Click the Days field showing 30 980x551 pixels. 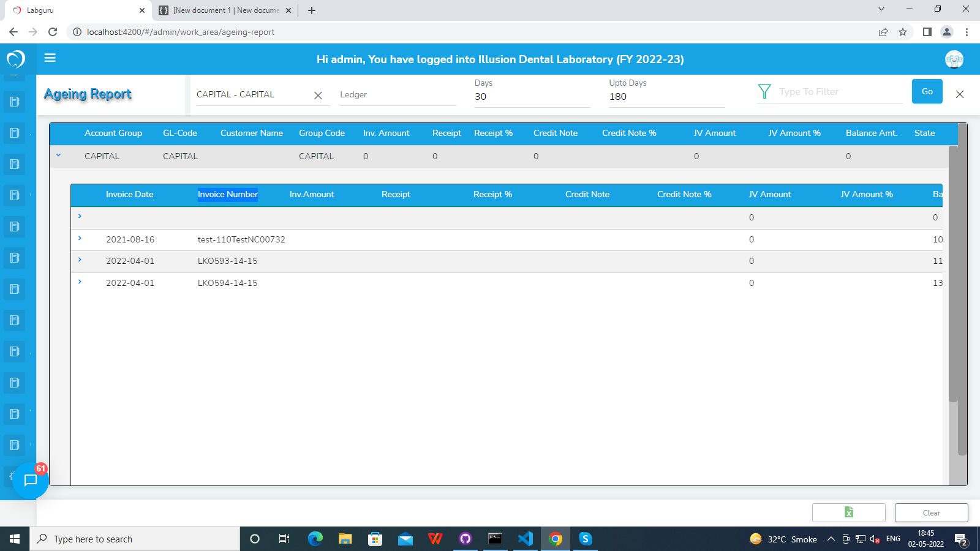pyautogui.click(x=532, y=97)
